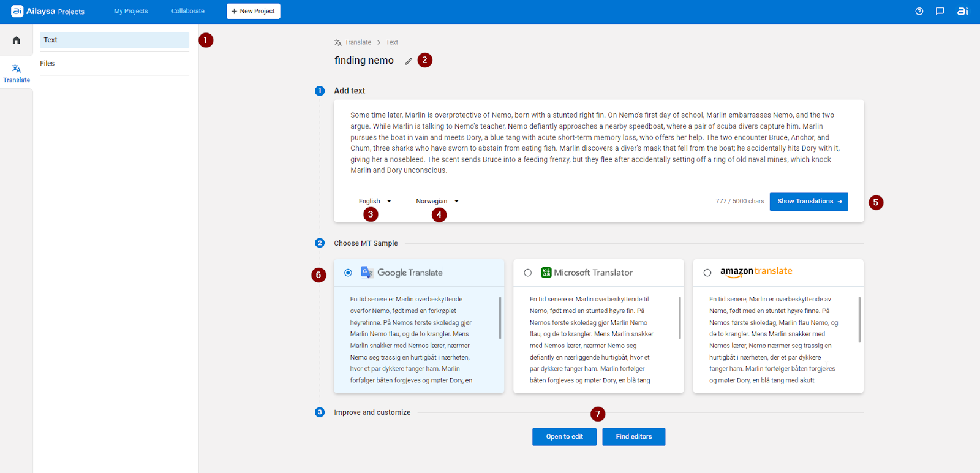Select Microsoft Translator radio button

point(527,273)
